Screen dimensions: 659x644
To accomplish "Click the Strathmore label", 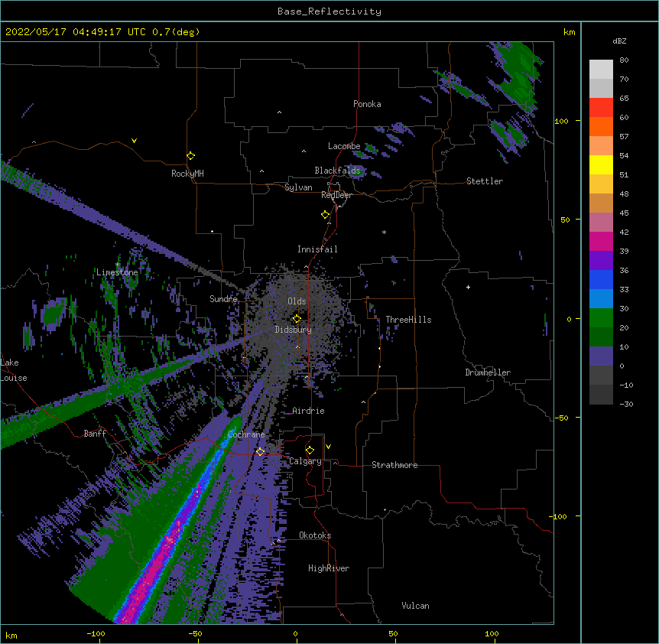I will 394,465.
